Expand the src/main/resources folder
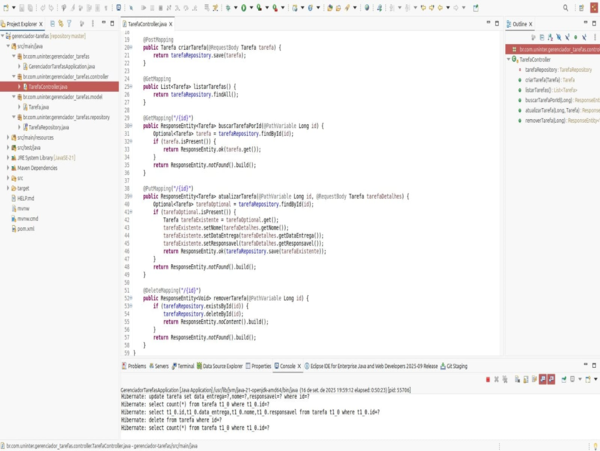The width and height of the screenshot is (600, 451). coord(10,137)
